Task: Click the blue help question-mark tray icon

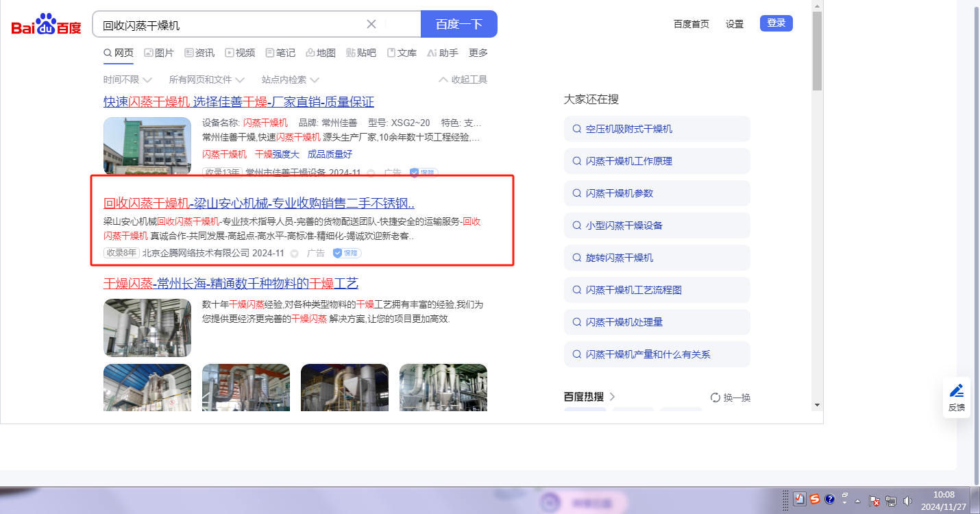Action: tap(829, 500)
